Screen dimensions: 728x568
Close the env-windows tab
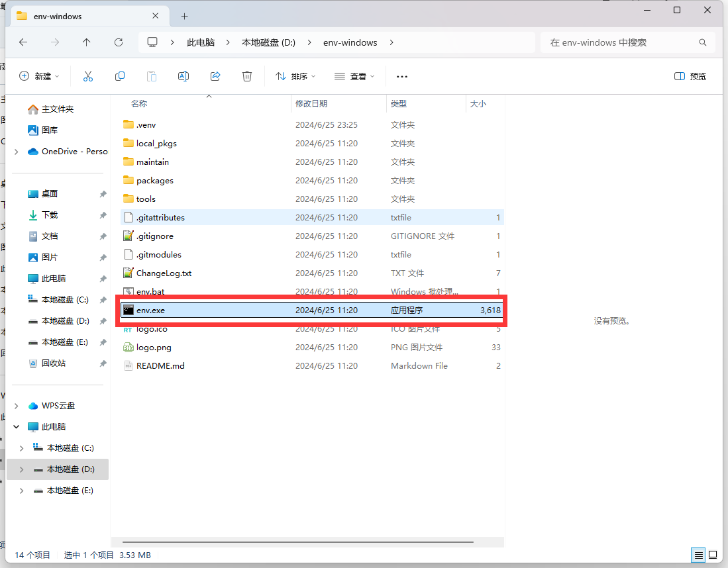coord(156,16)
